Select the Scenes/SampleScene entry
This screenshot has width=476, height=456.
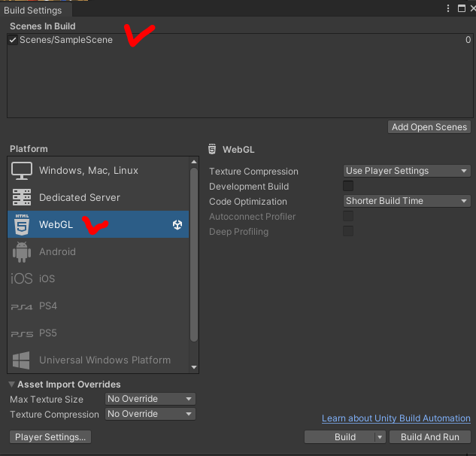pyautogui.click(x=240, y=40)
